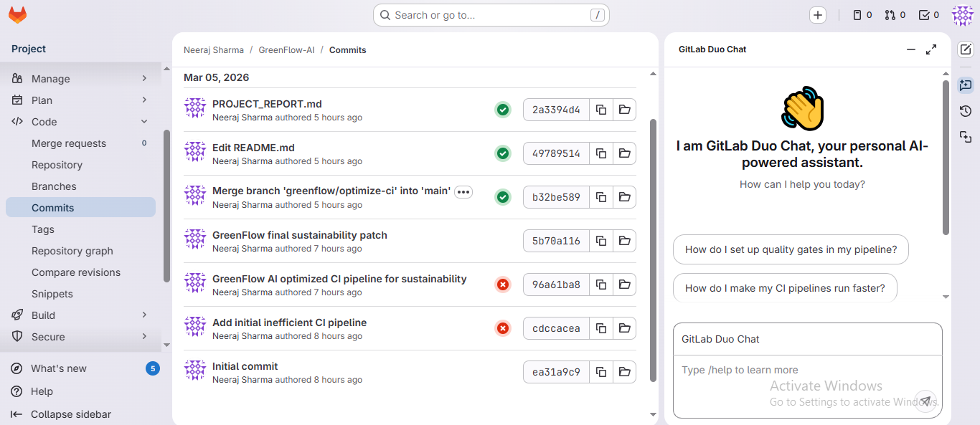Open passed pipeline status for PROJECT_REPORT.md commit
Screen dimensions: 980x425
503,110
